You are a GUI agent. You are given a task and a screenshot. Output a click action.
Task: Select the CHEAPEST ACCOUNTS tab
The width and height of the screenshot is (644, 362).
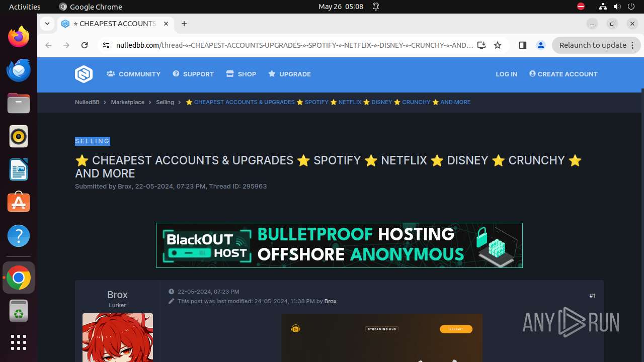(x=116, y=24)
